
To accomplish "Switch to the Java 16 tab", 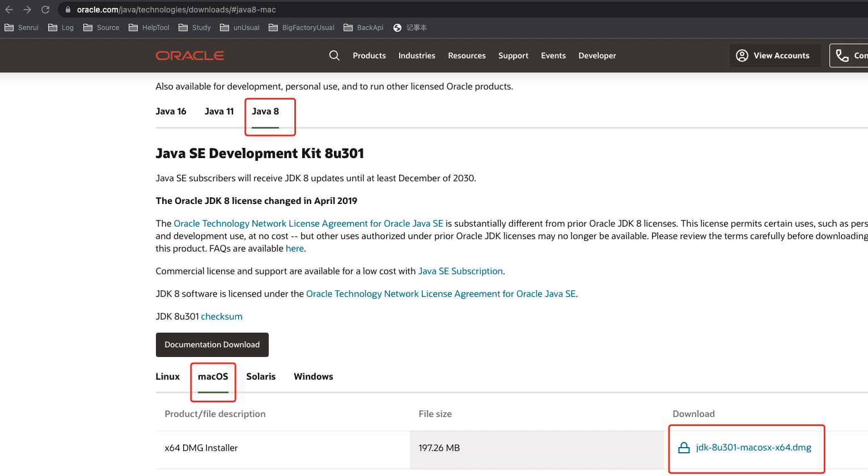I will pos(171,111).
